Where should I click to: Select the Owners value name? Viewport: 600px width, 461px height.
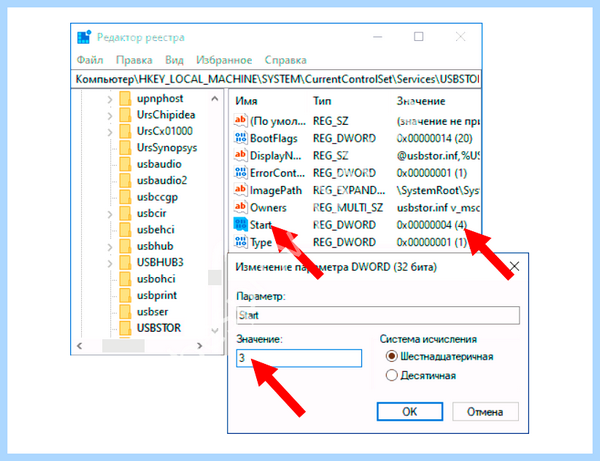(268, 207)
